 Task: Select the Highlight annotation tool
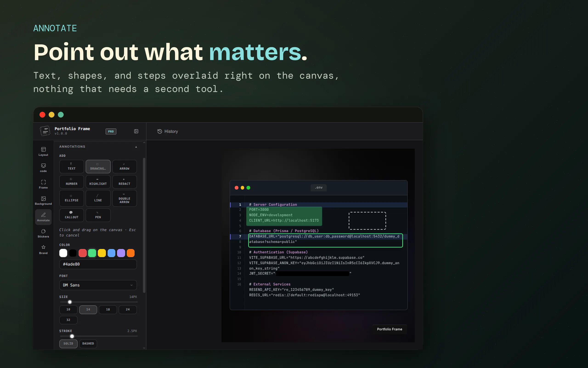tap(98, 182)
